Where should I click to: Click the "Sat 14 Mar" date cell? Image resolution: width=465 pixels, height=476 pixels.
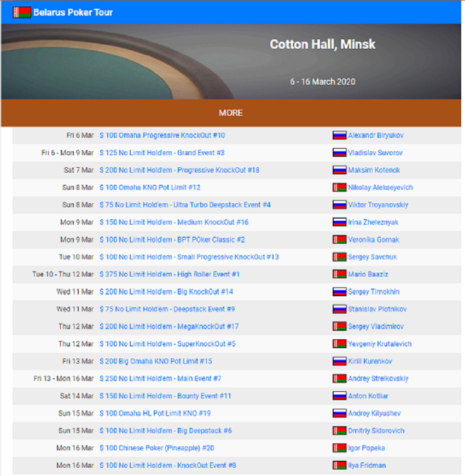click(x=77, y=396)
